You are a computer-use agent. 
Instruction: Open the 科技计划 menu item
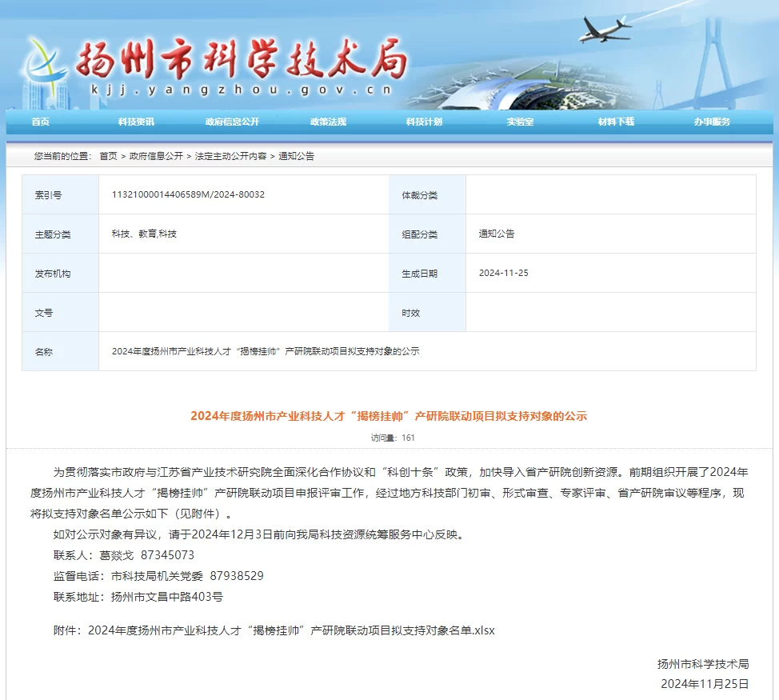point(424,122)
